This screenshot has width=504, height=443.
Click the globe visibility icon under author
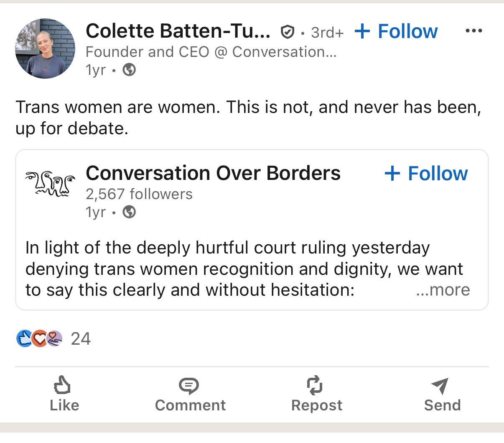(x=129, y=70)
